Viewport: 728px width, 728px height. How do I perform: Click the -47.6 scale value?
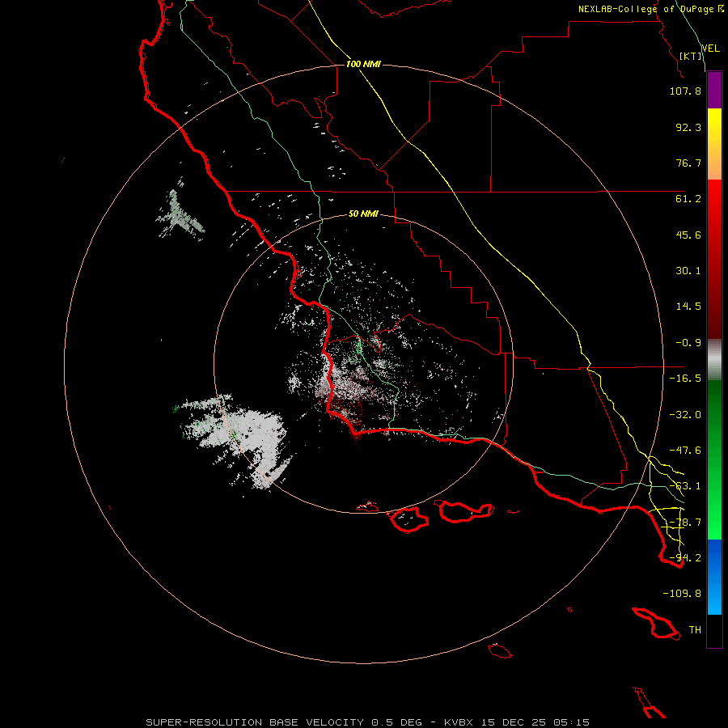685,451
